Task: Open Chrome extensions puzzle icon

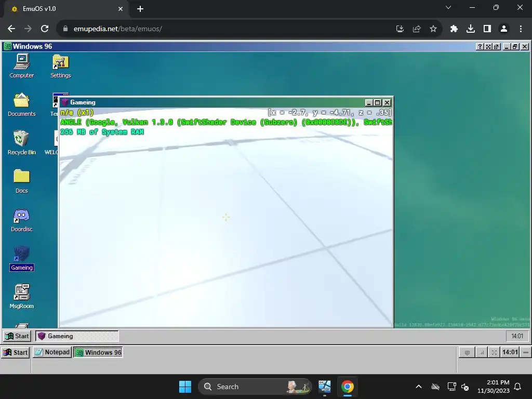Action: [454, 29]
